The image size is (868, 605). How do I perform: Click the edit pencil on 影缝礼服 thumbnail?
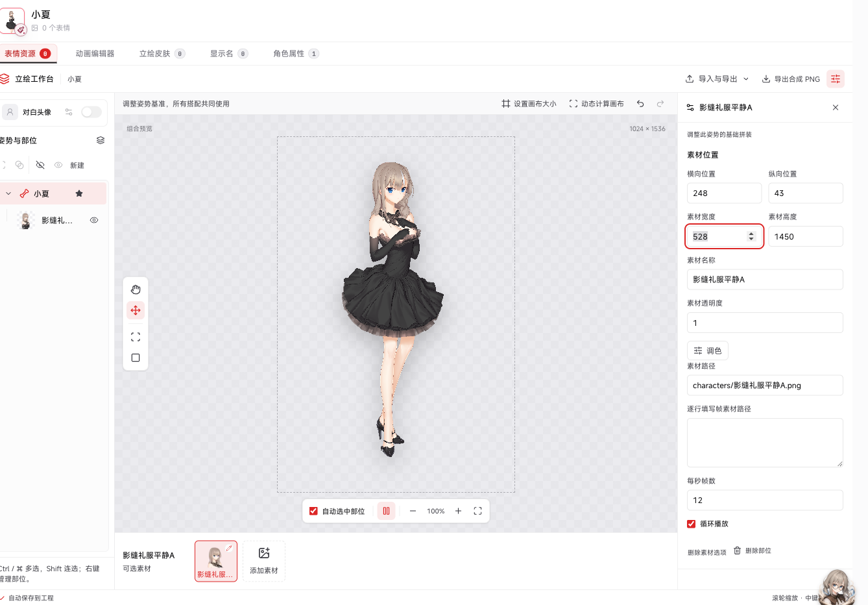point(229,549)
